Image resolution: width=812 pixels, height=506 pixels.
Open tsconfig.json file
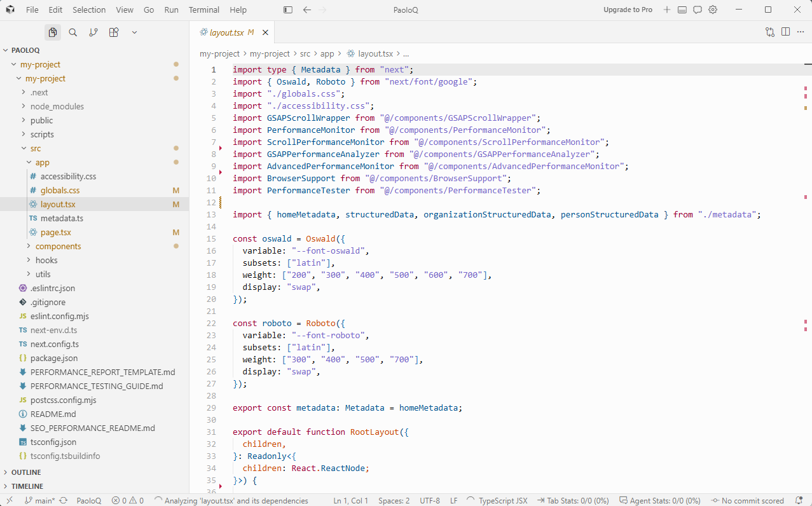tap(94, 442)
